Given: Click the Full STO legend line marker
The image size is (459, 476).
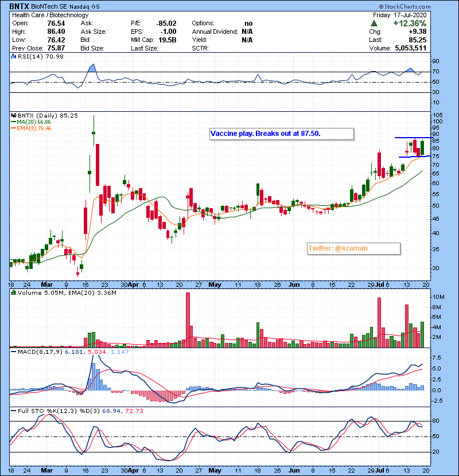Looking at the screenshot, I should click(x=13, y=411).
